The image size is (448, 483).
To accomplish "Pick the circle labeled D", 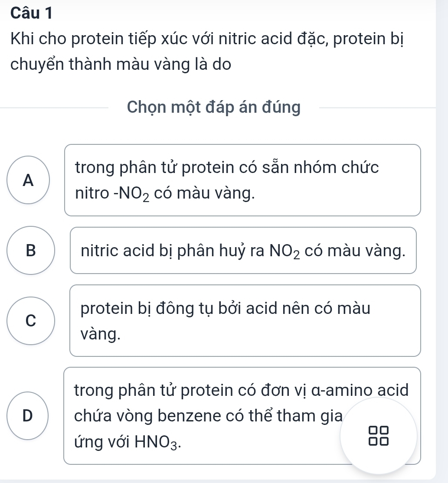I will tap(27, 415).
